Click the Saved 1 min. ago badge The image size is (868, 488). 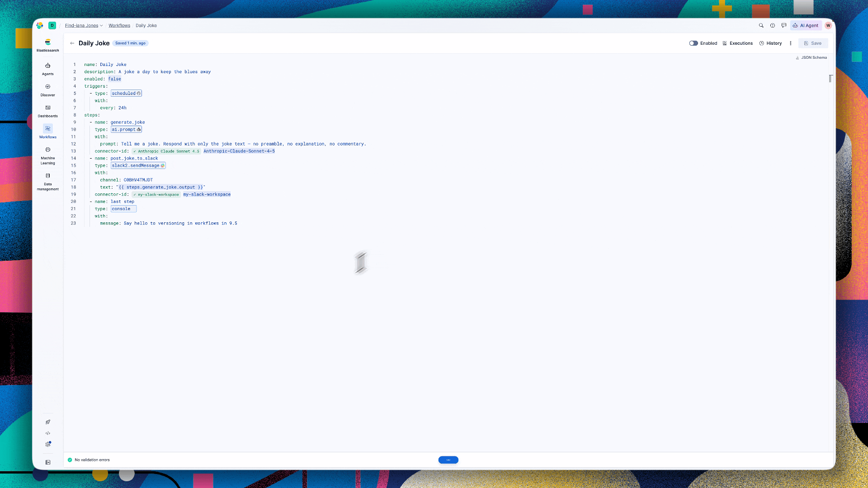(130, 43)
